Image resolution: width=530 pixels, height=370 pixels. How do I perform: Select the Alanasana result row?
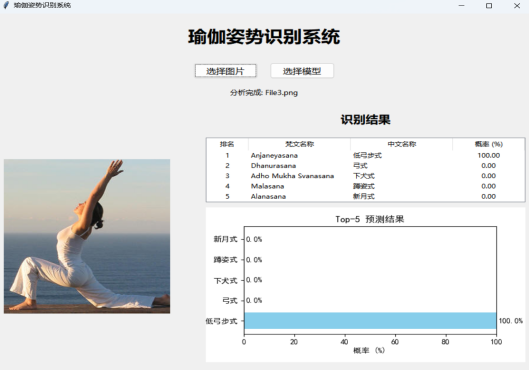pos(366,196)
